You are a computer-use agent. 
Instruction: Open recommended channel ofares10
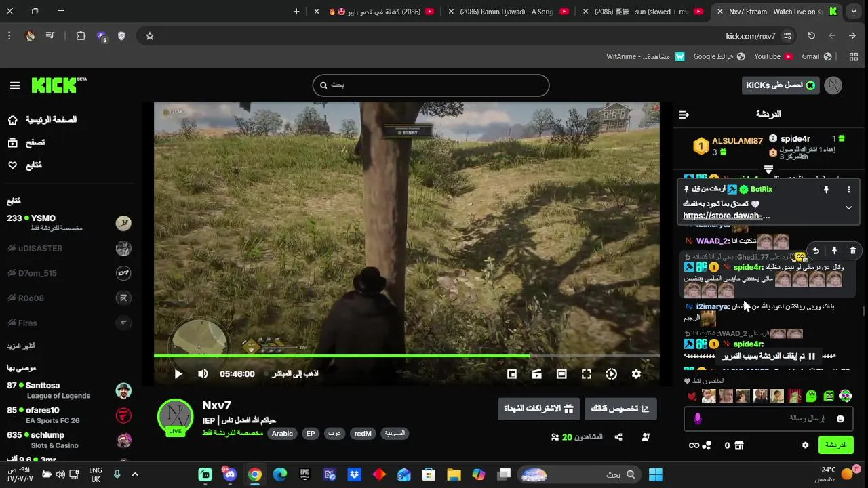68,415
